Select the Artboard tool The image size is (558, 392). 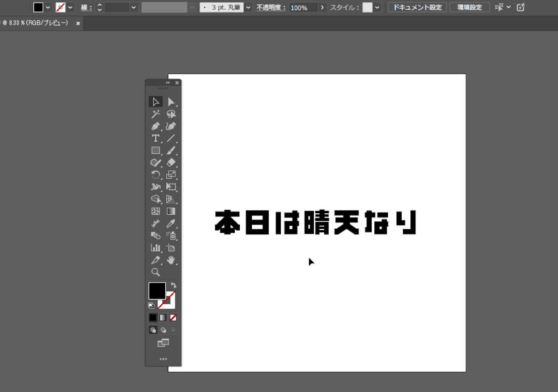171,248
